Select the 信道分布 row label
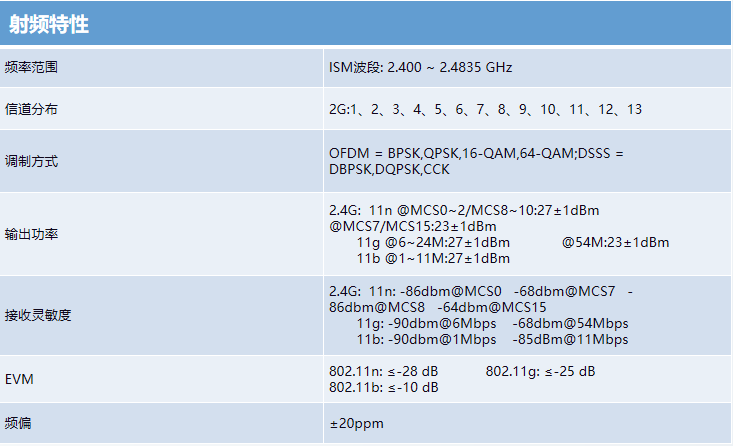This screenshot has height=446, width=733. [x=31, y=109]
